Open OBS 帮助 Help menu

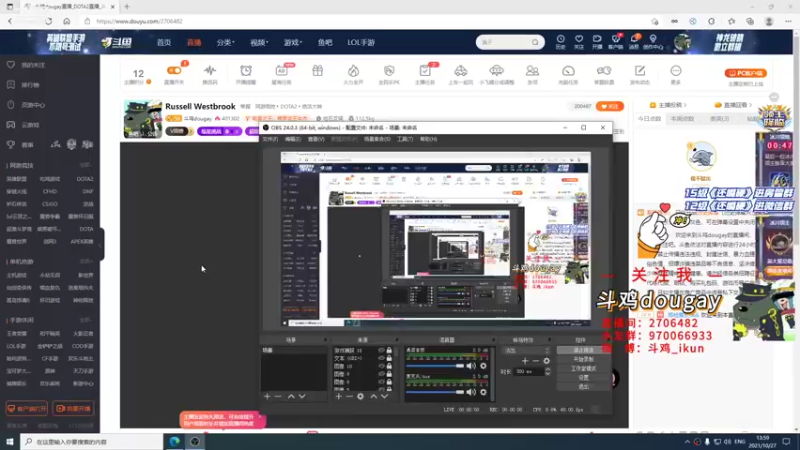[x=429, y=139]
